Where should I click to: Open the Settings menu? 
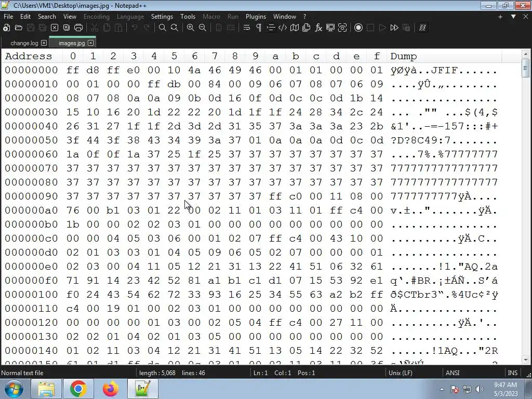click(162, 16)
